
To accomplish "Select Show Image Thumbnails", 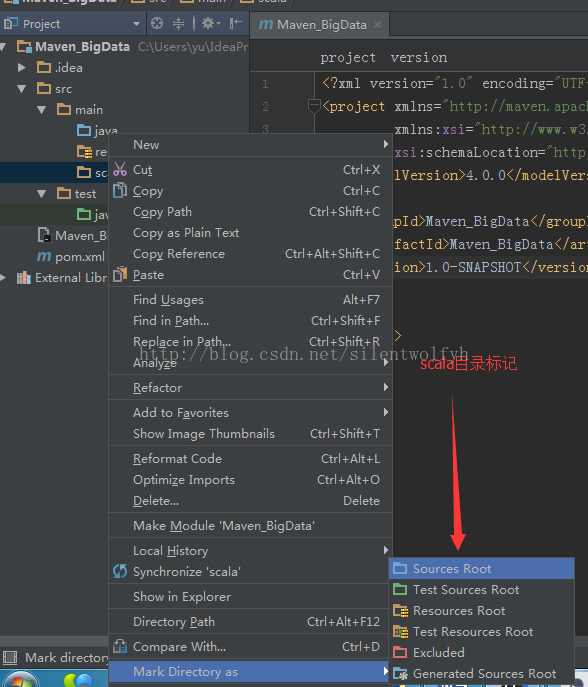I will (x=251, y=434).
